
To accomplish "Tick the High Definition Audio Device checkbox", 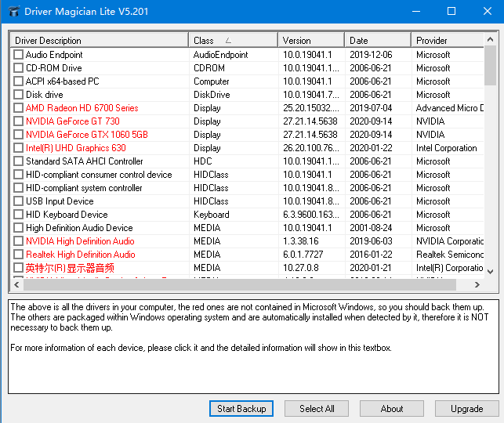I will [18, 228].
